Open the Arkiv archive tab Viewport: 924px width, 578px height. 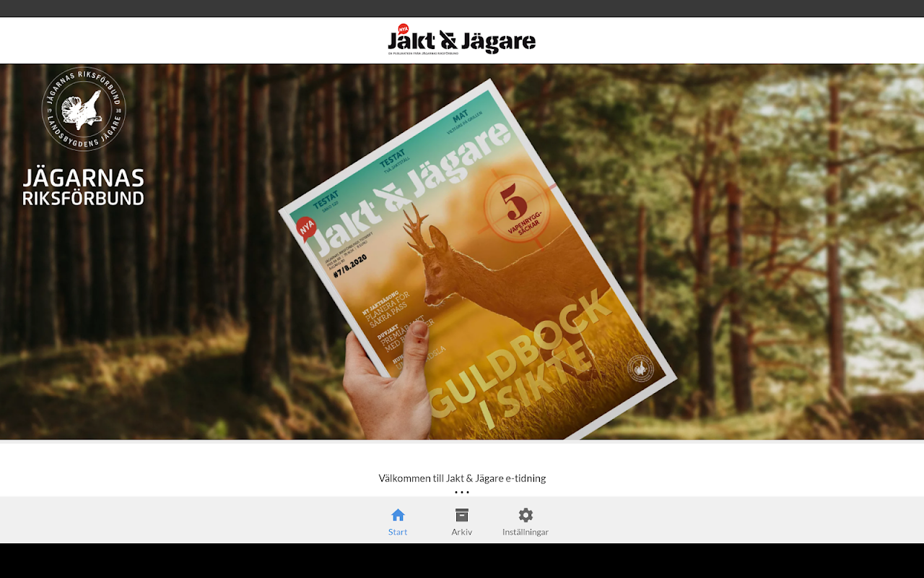462,522
